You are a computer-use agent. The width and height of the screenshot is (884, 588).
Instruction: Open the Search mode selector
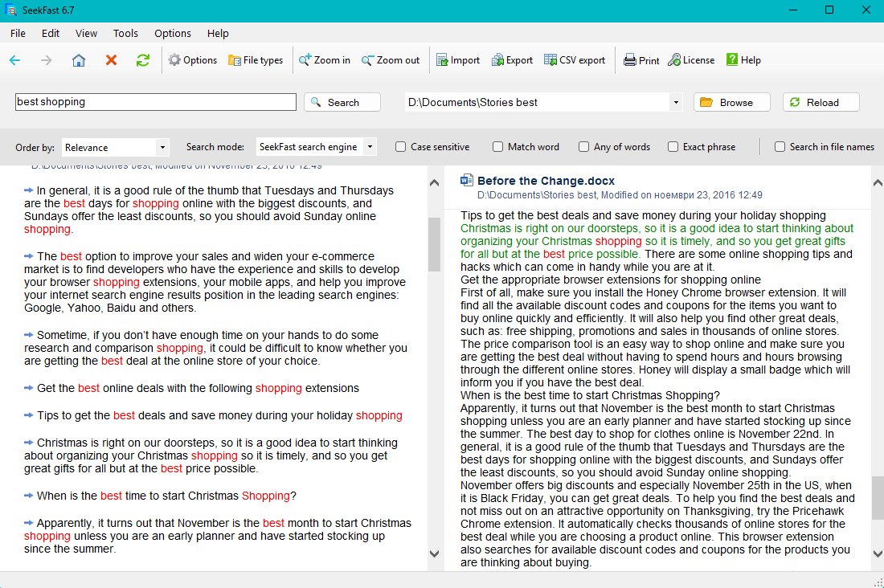(368, 146)
